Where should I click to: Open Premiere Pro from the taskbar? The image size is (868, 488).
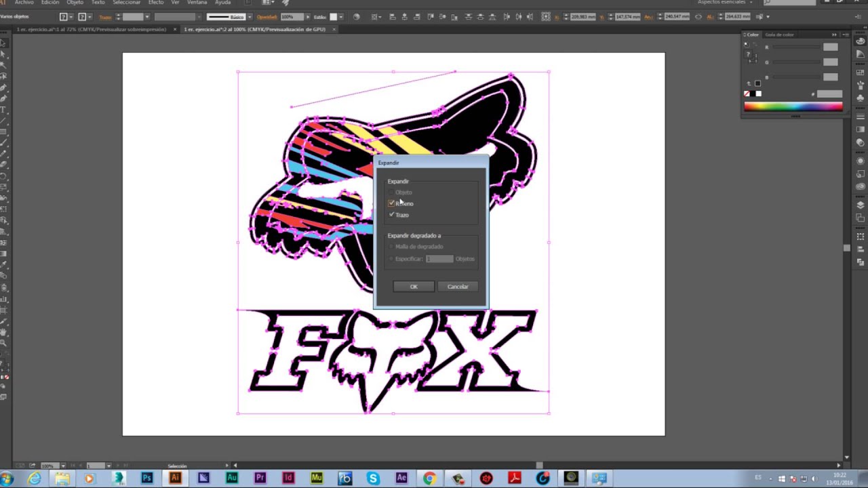pyautogui.click(x=260, y=479)
